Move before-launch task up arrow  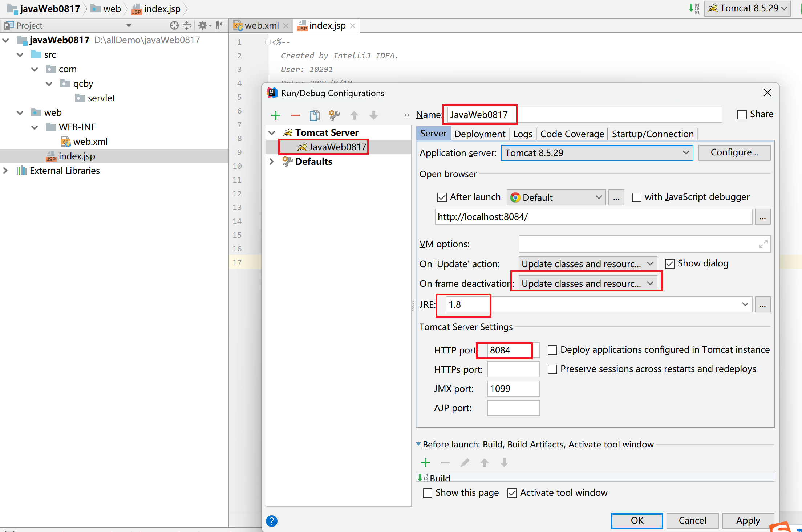485,463
